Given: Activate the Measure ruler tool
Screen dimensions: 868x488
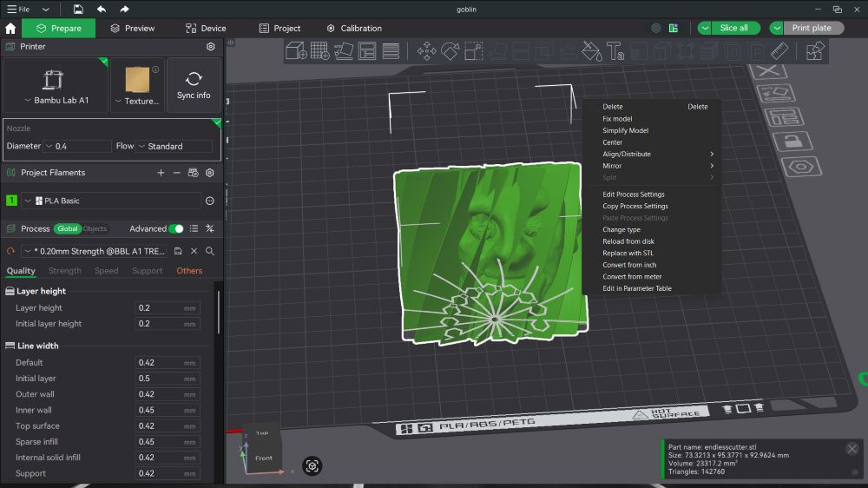Looking at the screenshot, I should (779, 51).
